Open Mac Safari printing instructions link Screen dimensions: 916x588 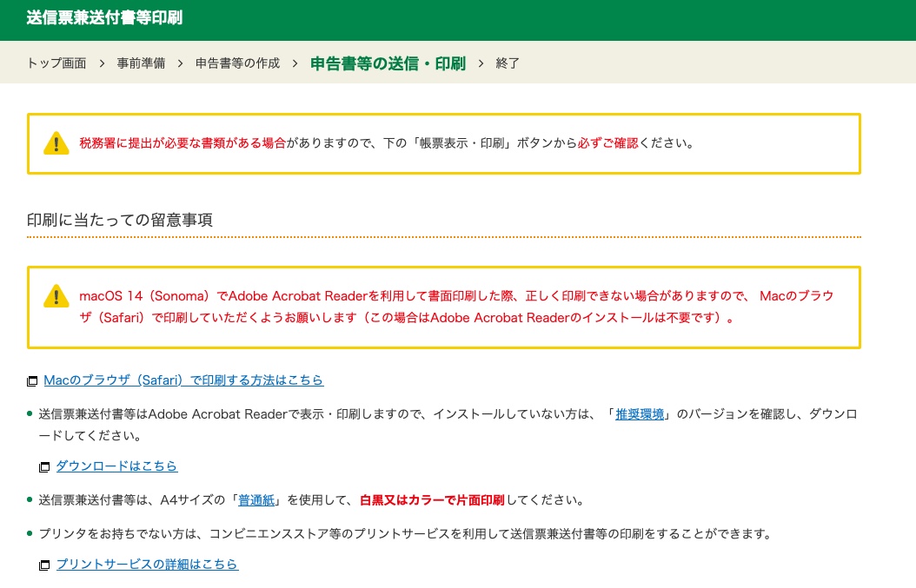[x=183, y=380]
